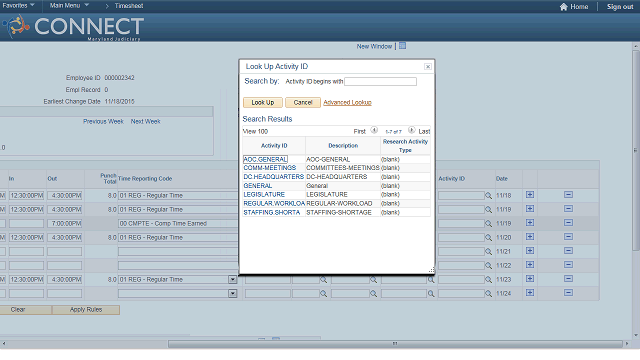Click the page icon beside New Window
640x360 pixels.
402,46
